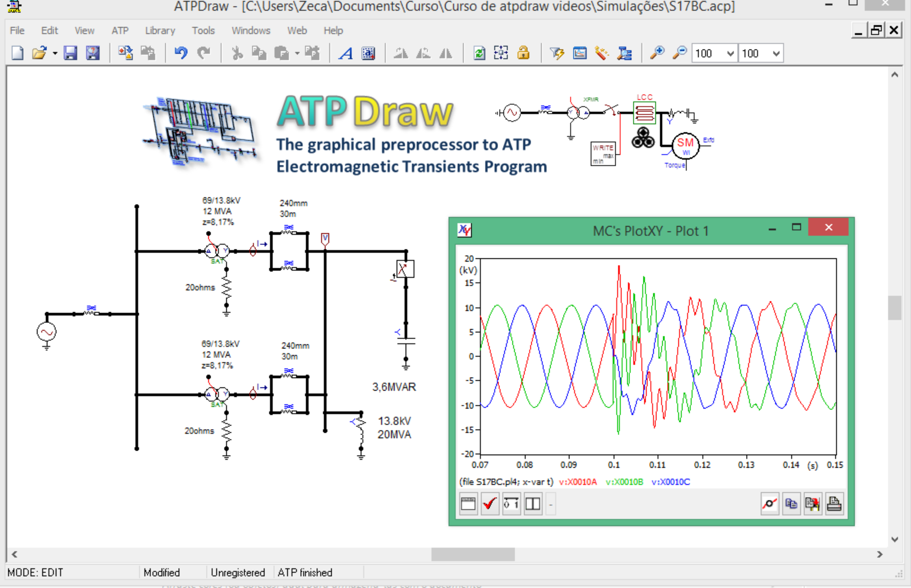911x588 pixels.
Task: Toggle the dual-pane view icon in PlotXY
Action: point(532,504)
